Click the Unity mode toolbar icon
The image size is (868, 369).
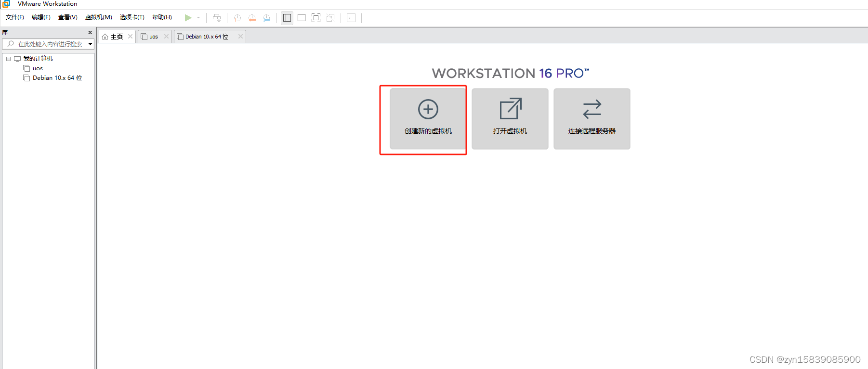tap(330, 18)
